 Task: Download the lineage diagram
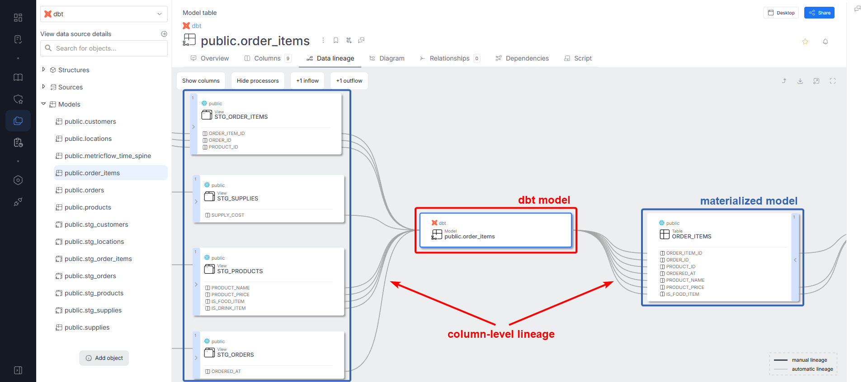click(800, 81)
